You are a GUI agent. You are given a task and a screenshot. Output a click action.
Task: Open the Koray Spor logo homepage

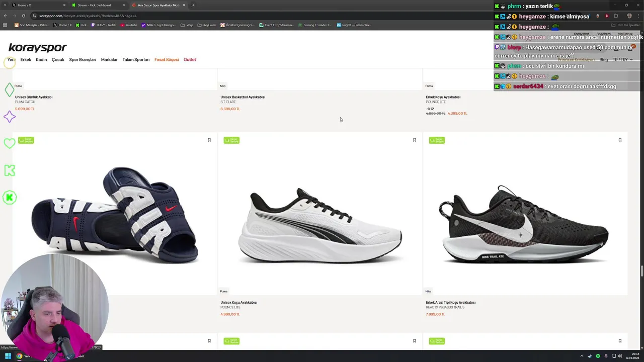click(x=37, y=48)
